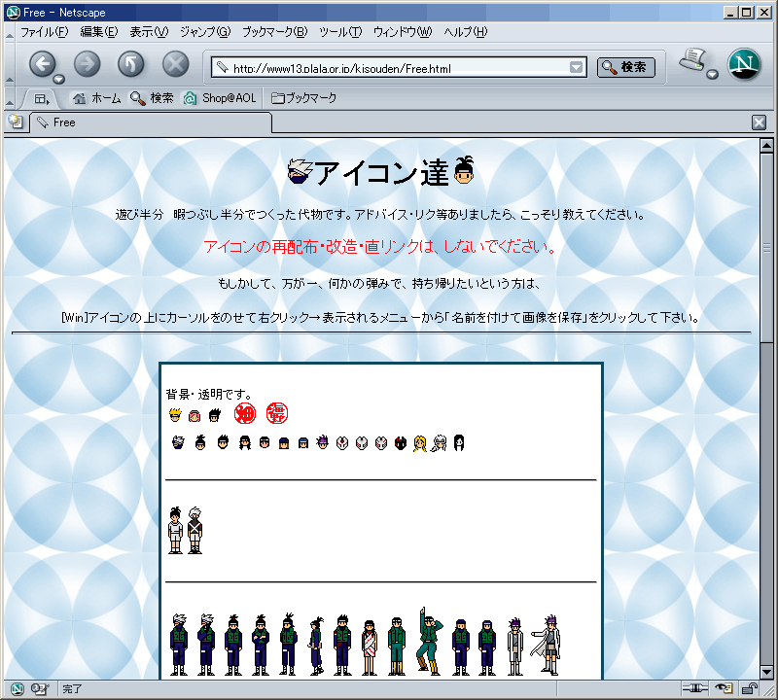Collapse the navigation toolbar grippy triangle
Image resolution: width=778 pixels, height=700 pixels.
10,79
